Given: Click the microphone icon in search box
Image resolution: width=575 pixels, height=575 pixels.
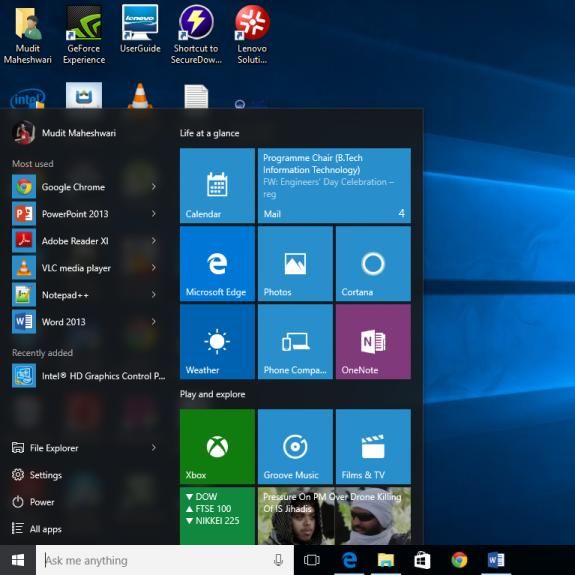Looking at the screenshot, I should tap(278, 560).
